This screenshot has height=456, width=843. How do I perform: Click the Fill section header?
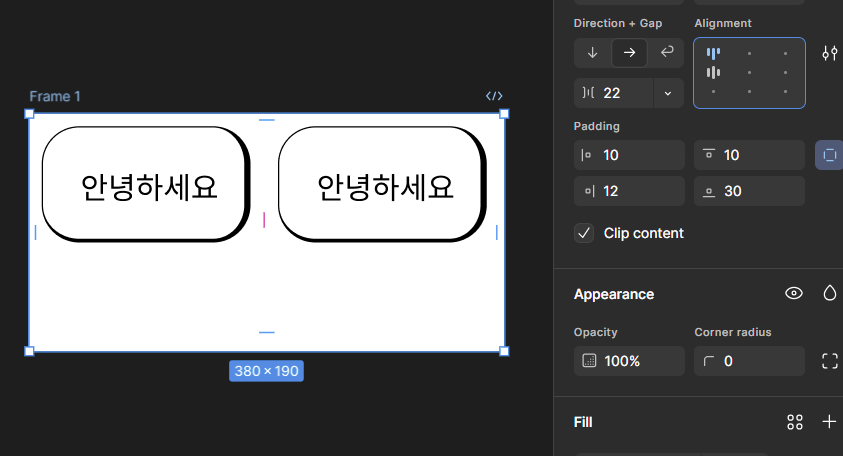tap(583, 422)
